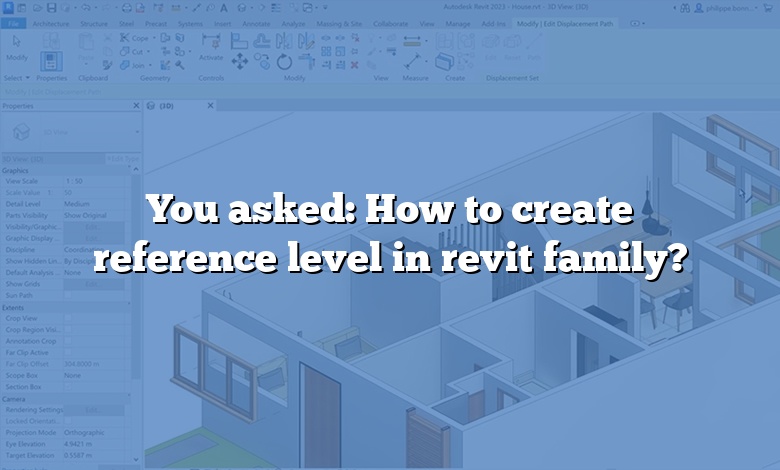Click the Join geometry tool
This screenshot has width=780, height=470.
click(x=132, y=65)
